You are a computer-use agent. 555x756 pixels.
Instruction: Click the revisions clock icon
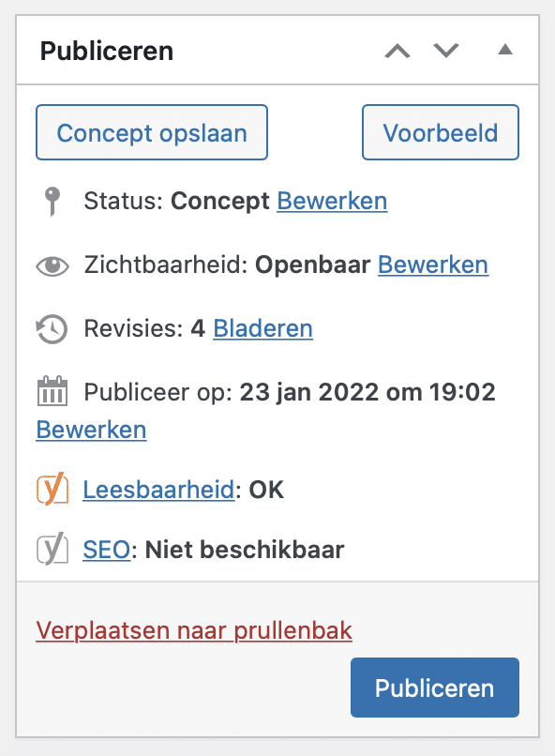coord(52,329)
